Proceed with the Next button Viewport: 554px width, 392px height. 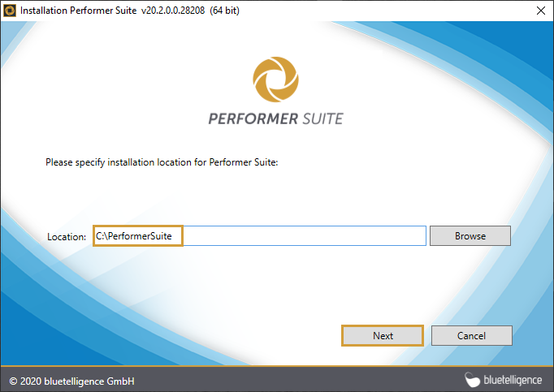point(383,335)
